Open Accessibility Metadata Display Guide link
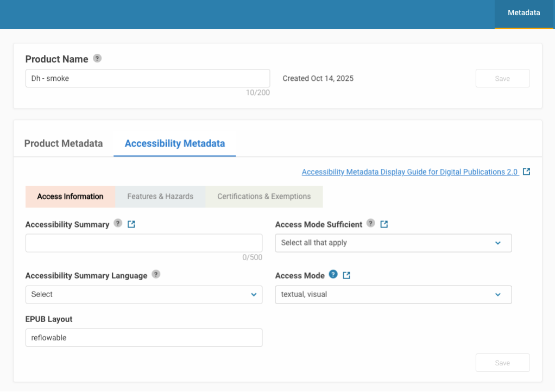The height and width of the screenshot is (392, 555). coord(409,172)
